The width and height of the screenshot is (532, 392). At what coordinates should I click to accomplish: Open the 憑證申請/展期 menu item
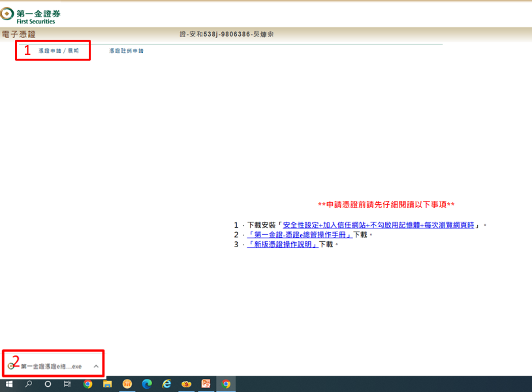click(x=58, y=50)
